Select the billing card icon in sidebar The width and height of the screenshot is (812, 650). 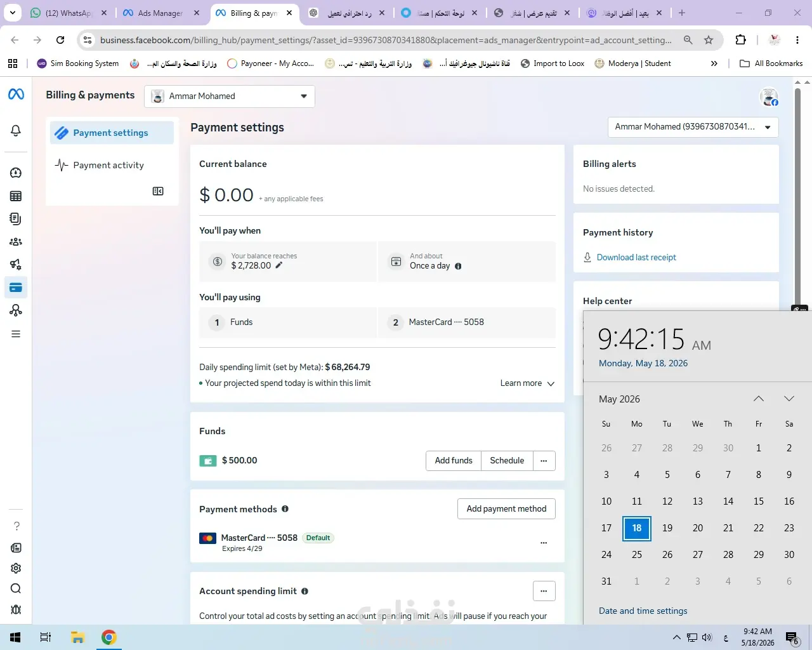(x=16, y=288)
